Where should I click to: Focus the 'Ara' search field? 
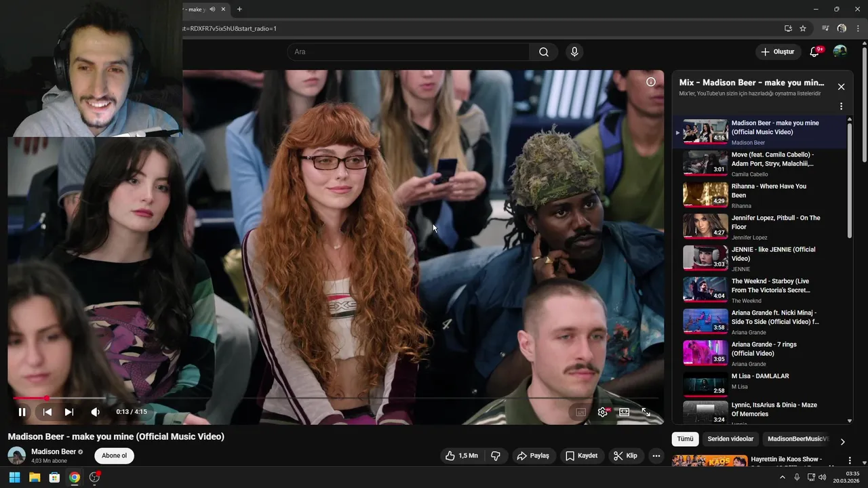408,52
